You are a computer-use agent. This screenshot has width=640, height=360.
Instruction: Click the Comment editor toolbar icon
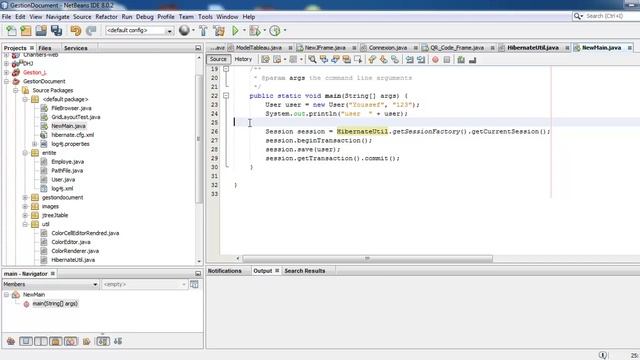[x=461, y=60]
